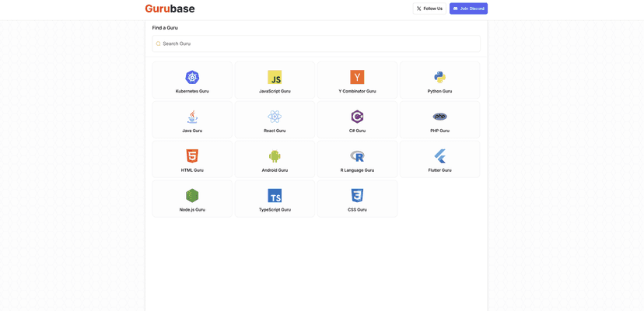644x311 pixels.
Task: Click the Python Guru logo
Action: coord(439,77)
